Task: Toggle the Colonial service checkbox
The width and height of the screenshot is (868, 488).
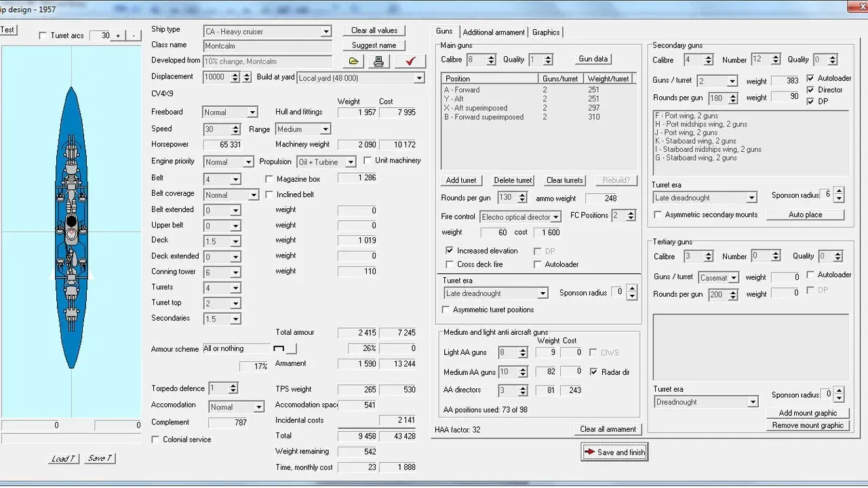Action: pos(155,439)
